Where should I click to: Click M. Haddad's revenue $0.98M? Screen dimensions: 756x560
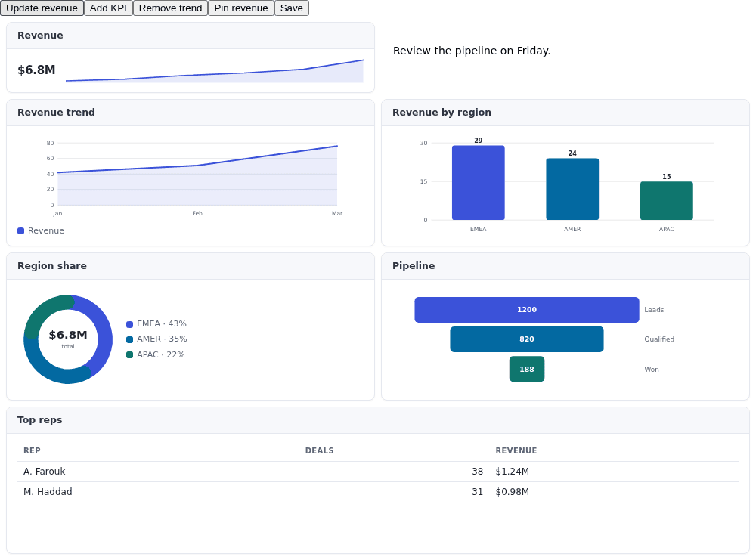512,492
